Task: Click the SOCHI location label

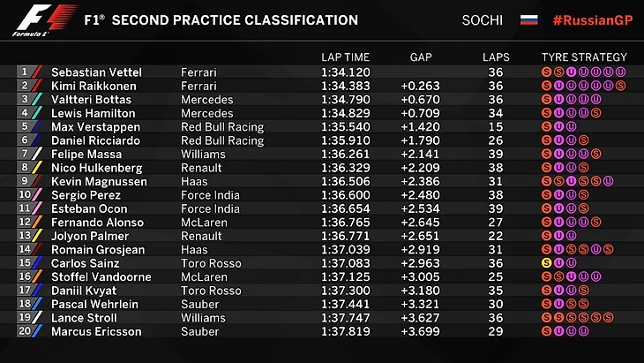Action: pyautogui.click(x=483, y=20)
